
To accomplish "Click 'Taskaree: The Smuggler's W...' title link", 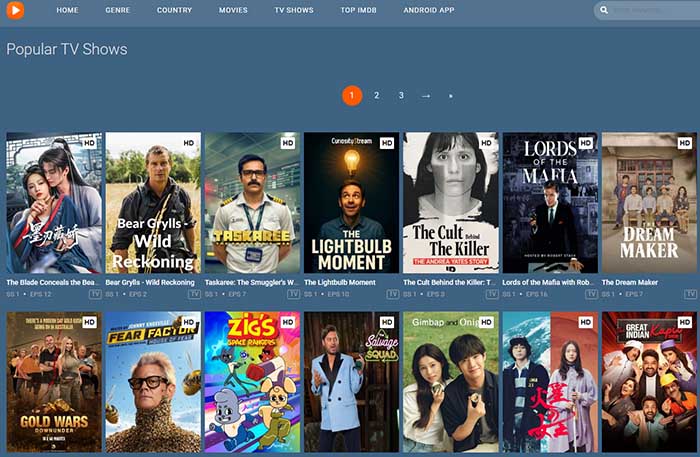I will tap(251, 282).
